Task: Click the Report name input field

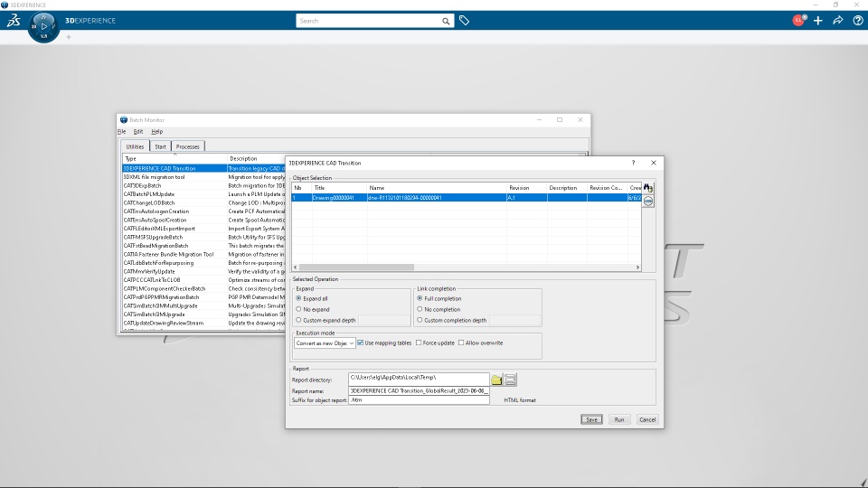Action: [x=419, y=390]
